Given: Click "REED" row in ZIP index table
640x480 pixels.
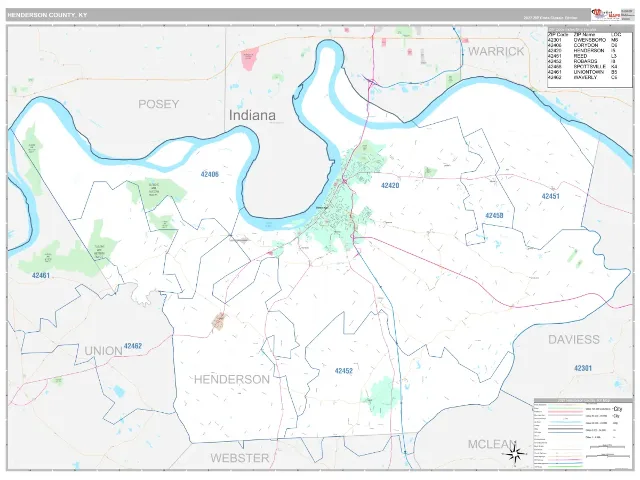Looking at the screenshot, I should (x=583, y=56).
